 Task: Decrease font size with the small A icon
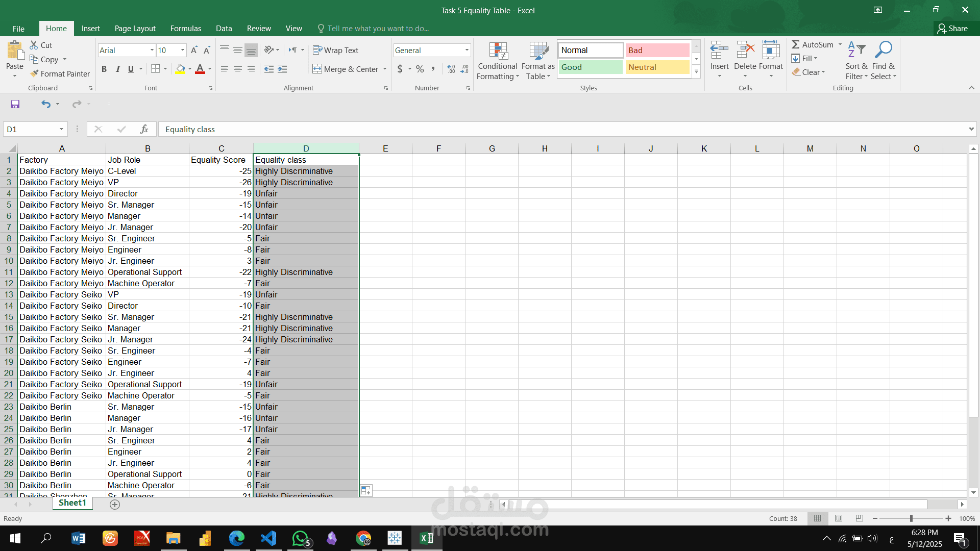click(207, 50)
